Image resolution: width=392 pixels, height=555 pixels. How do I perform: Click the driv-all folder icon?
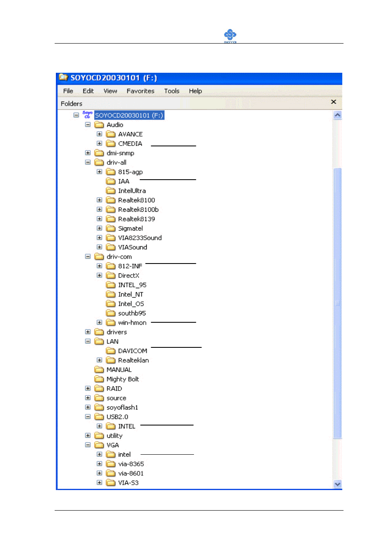[x=99, y=162]
